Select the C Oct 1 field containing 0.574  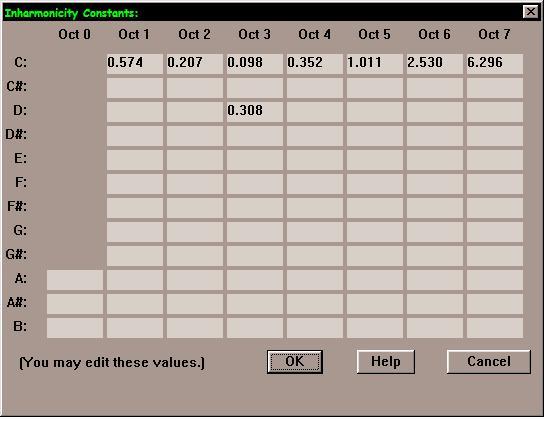[135, 64]
